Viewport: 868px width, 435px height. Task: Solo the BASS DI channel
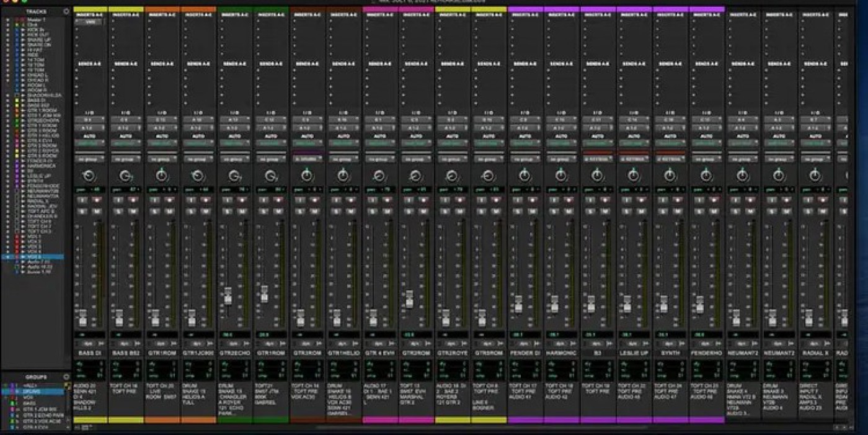(x=82, y=212)
